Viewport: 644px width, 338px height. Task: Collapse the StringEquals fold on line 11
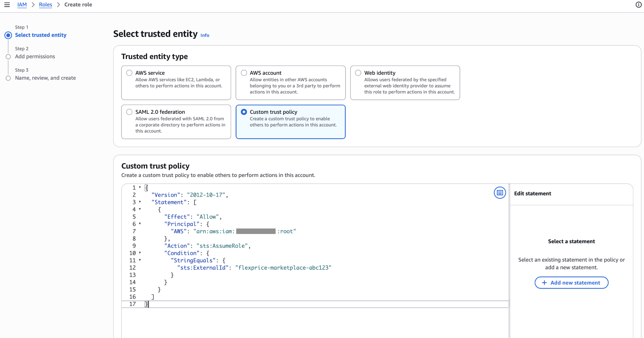tap(140, 260)
